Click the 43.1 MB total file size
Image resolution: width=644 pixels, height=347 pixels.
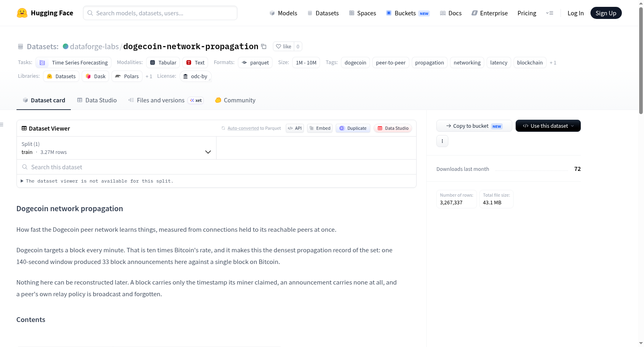492,203
